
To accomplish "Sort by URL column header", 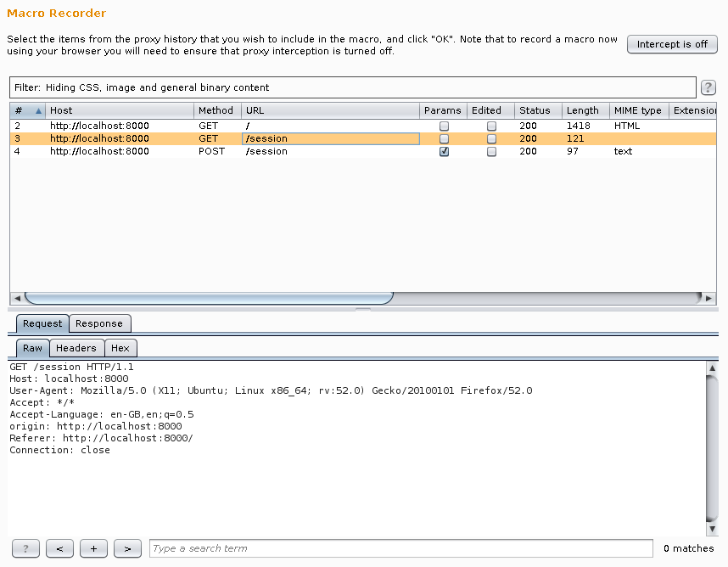I will click(x=330, y=110).
